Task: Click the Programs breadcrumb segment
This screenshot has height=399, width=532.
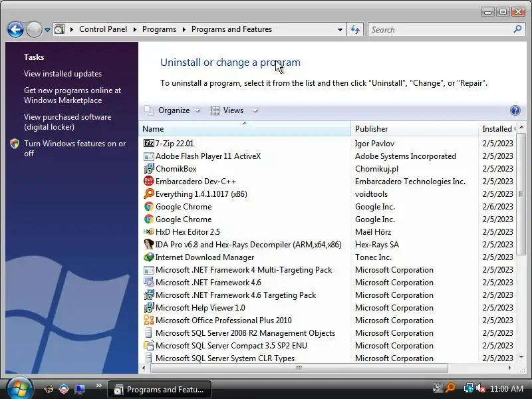Action: click(159, 29)
